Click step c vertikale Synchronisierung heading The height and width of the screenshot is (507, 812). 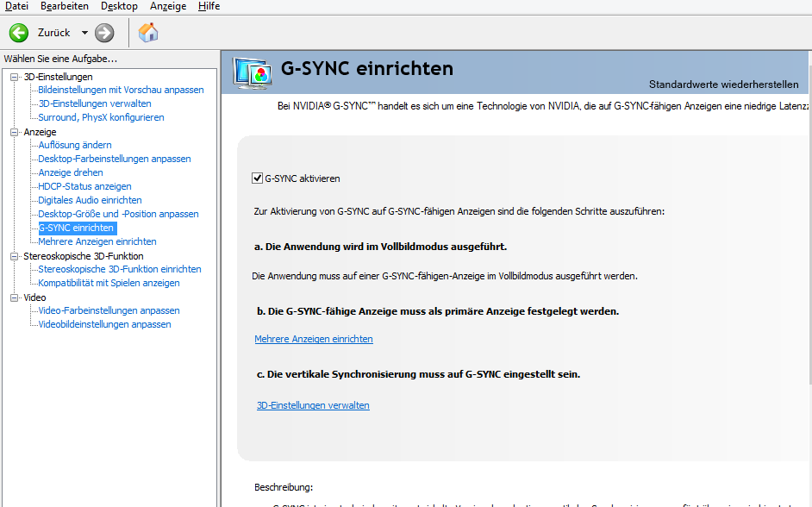pos(418,374)
